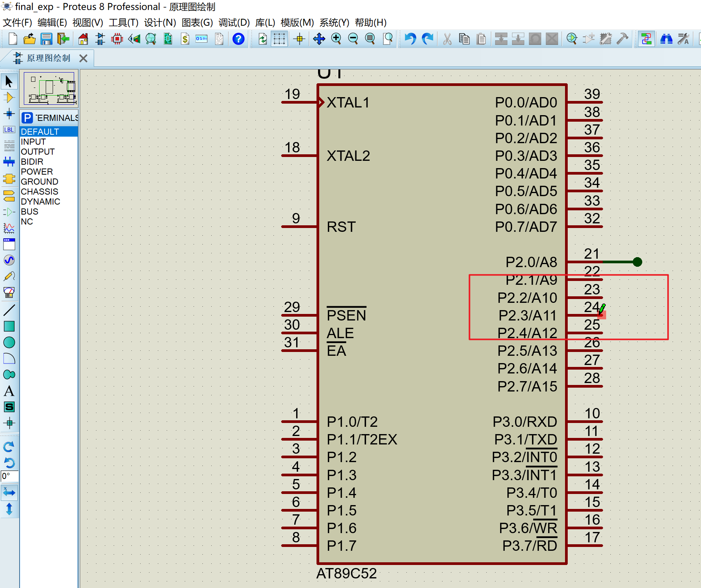Select the Buses mode tool
Viewport: 701px width, 588px height.
coord(9,162)
